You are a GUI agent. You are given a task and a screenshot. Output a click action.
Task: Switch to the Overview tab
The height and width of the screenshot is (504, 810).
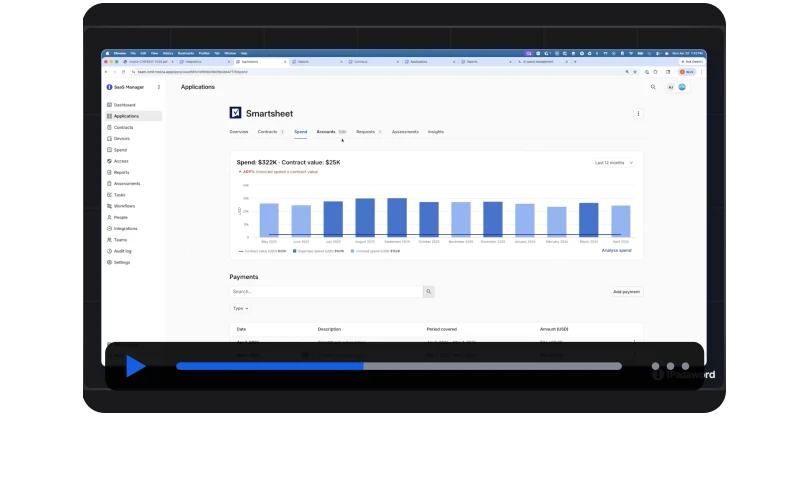(x=239, y=132)
